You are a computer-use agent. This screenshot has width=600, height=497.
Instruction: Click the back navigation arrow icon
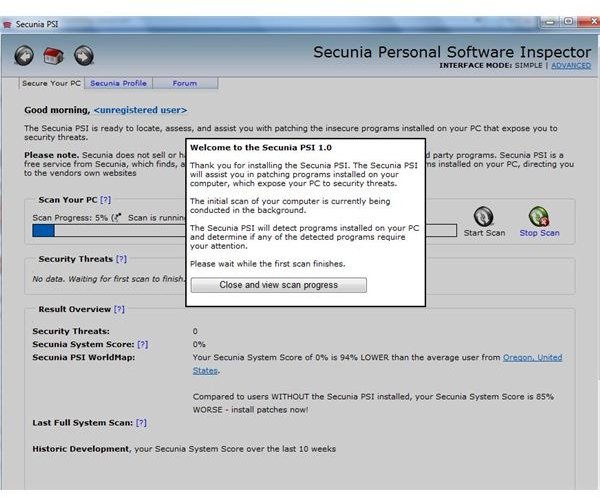click(24, 55)
